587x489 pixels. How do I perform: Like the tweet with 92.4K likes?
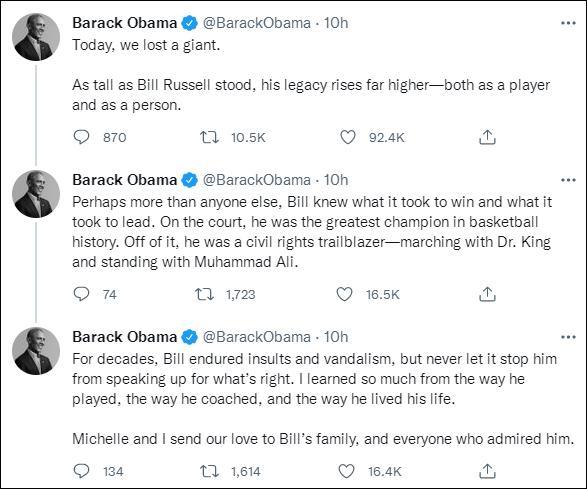(x=347, y=137)
